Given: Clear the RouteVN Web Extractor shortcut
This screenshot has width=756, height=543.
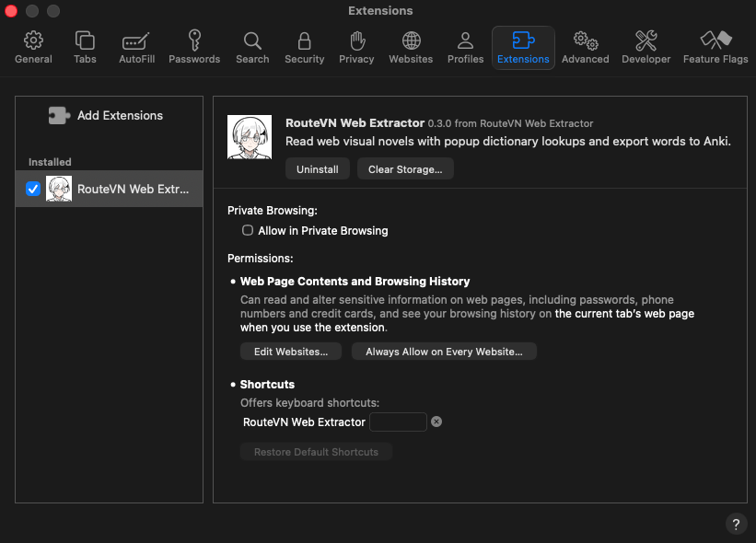Looking at the screenshot, I should coord(436,422).
